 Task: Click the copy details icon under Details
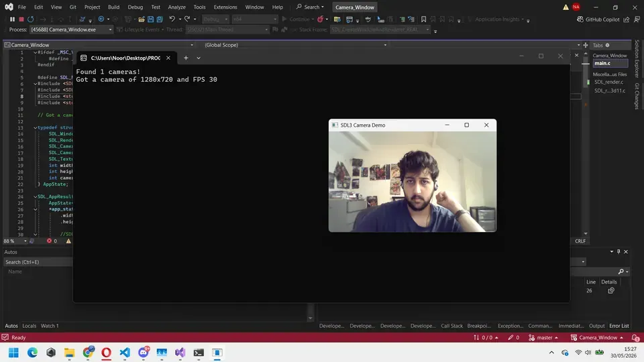click(x=611, y=290)
